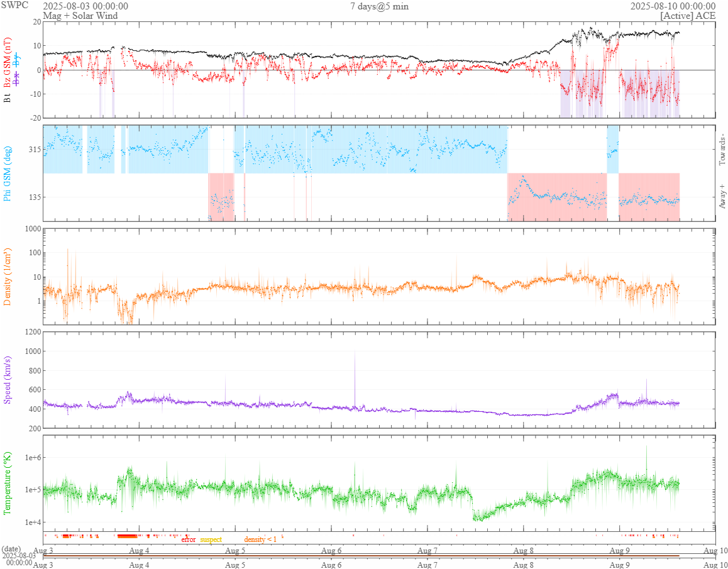Click the brown time range slider bar
Screen dimensions: 728x569
pyautogui.click(x=361, y=556)
